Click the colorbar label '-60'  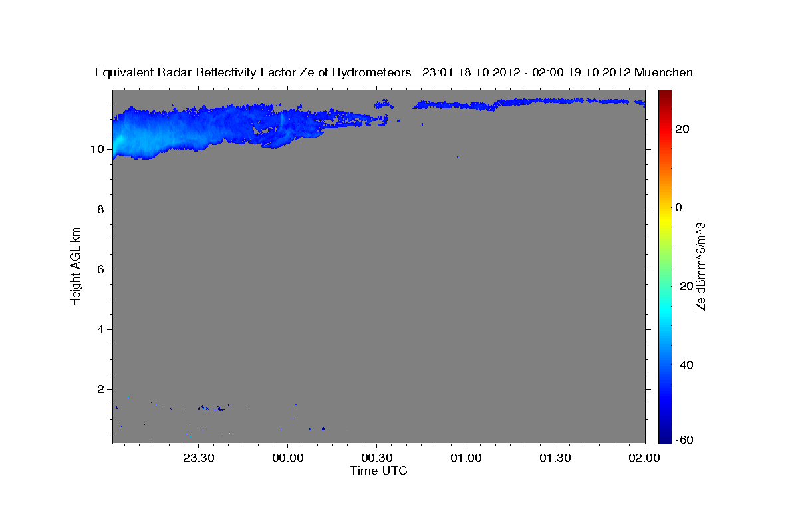coord(684,440)
